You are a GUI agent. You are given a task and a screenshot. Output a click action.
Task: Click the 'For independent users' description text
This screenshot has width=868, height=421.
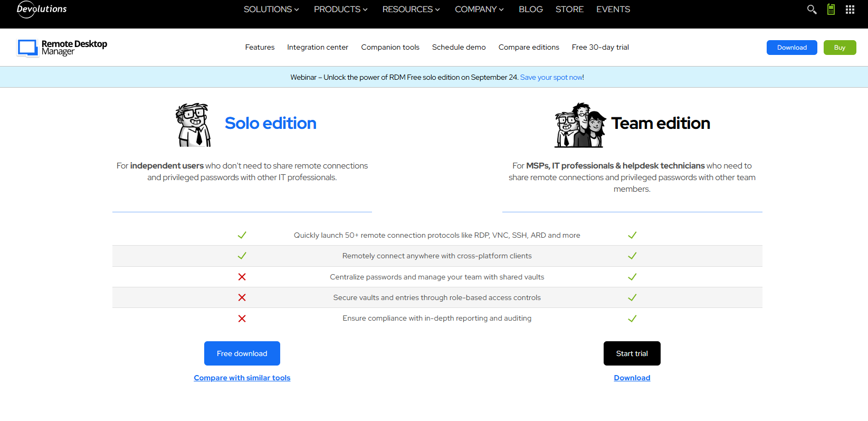pyautogui.click(x=242, y=172)
